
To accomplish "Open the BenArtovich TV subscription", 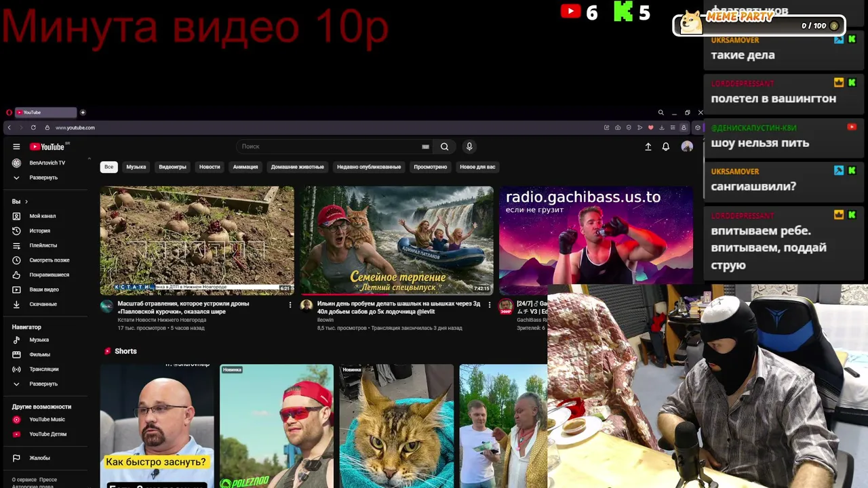I will tap(49, 163).
